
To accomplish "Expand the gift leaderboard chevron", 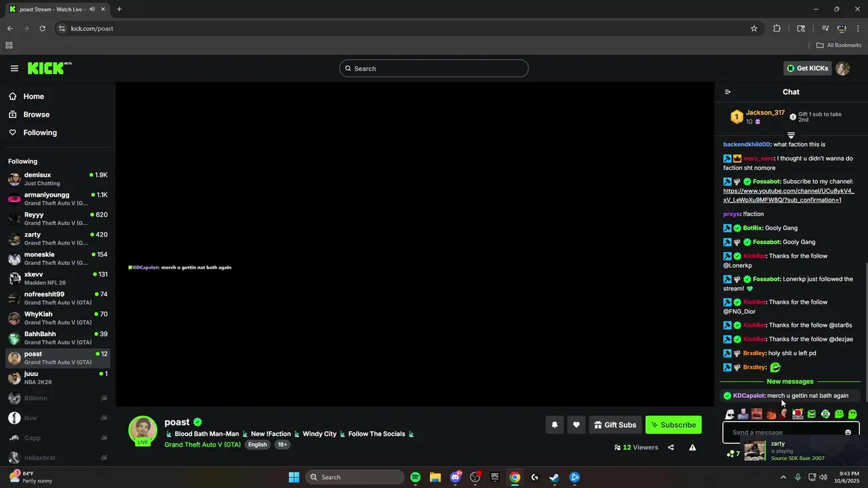I will [791, 136].
